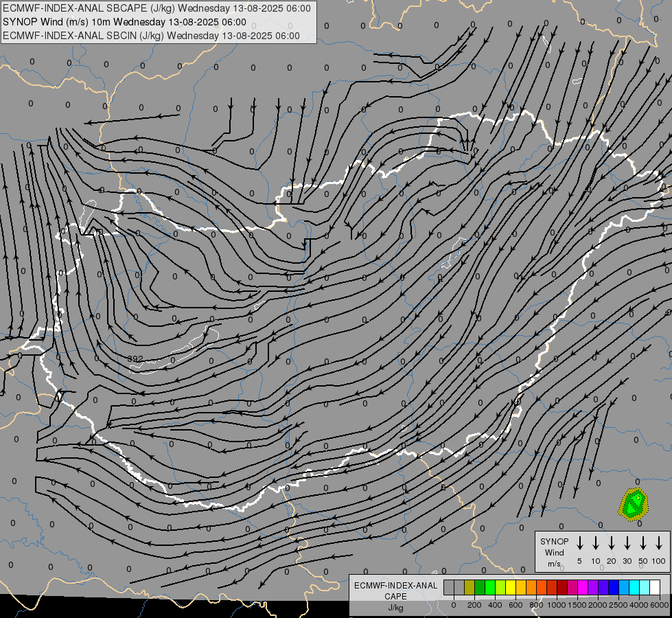Click the wind arrow above the 30 m/s label
The width and height of the screenshot is (672, 618).
click(x=627, y=542)
